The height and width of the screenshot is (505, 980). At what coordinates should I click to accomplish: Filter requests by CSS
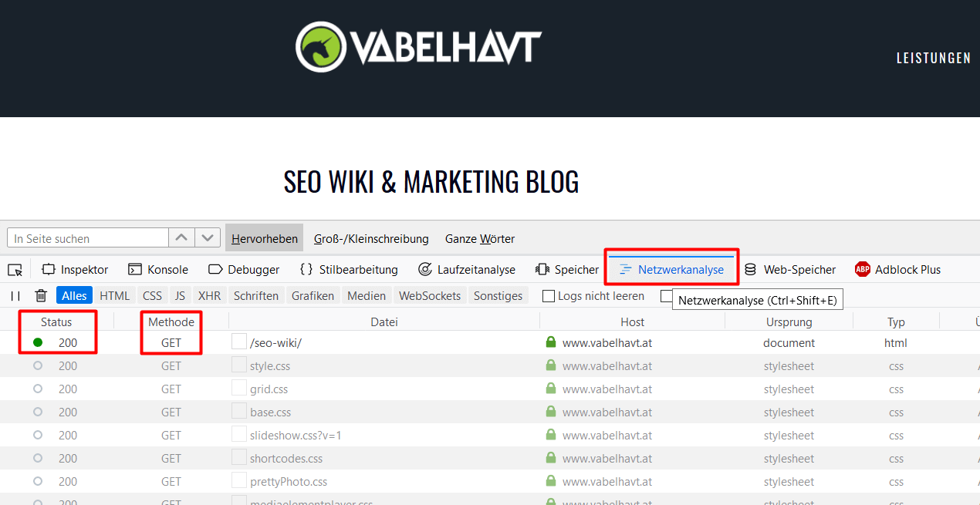[153, 295]
